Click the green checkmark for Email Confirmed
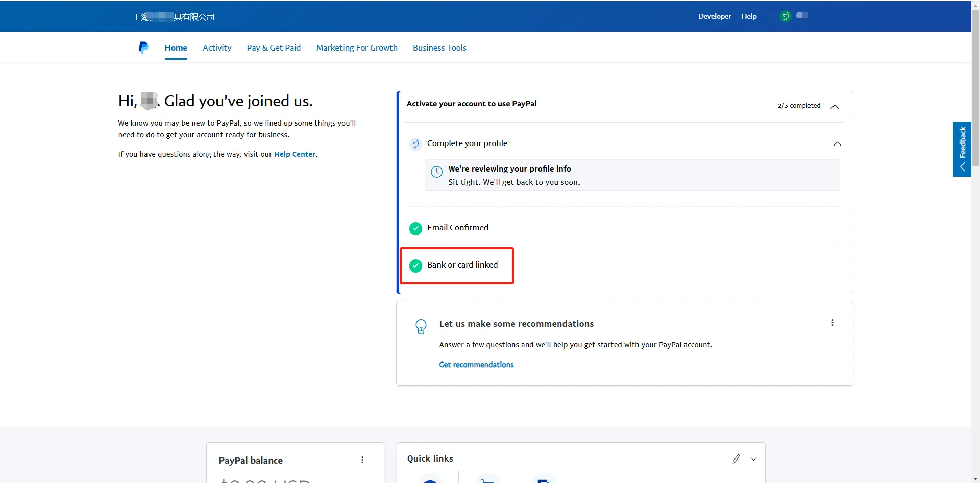The image size is (980, 483). (x=416, y=228)
